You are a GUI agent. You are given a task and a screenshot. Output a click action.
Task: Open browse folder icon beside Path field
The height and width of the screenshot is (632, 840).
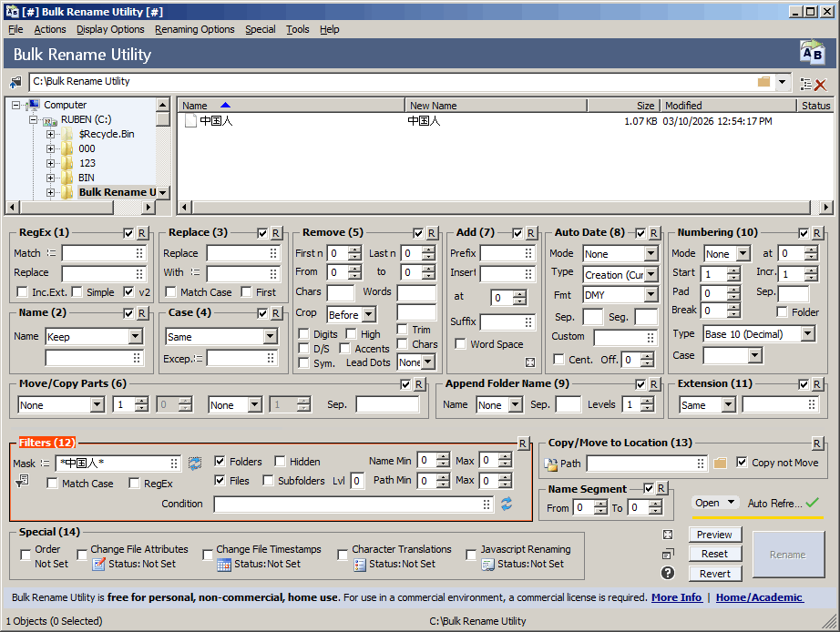(720, 463)
